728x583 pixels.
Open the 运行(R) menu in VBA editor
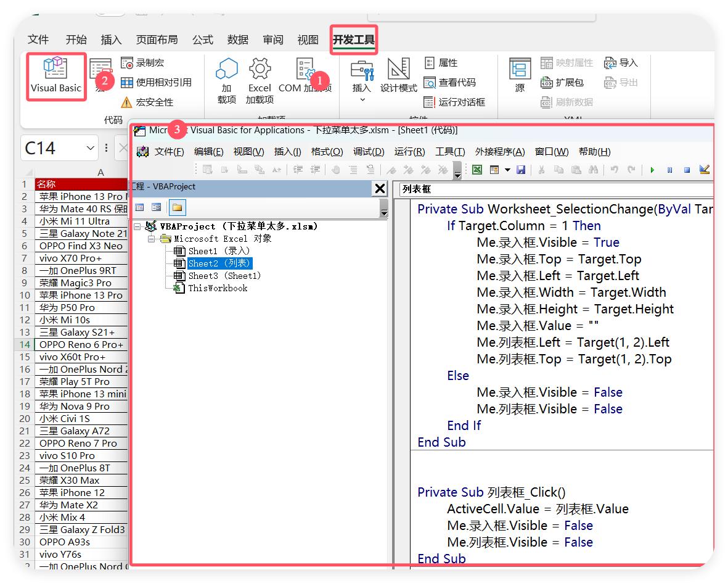tap(409, 152)
